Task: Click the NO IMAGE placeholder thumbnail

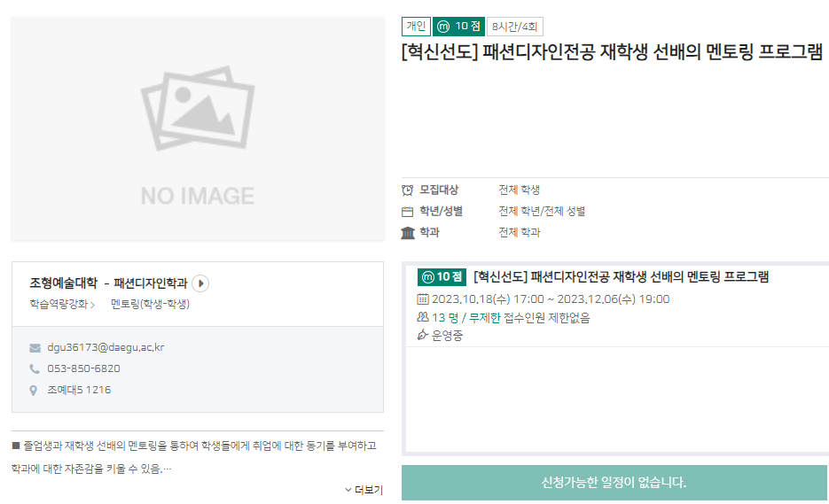Action: coord(198,128)
